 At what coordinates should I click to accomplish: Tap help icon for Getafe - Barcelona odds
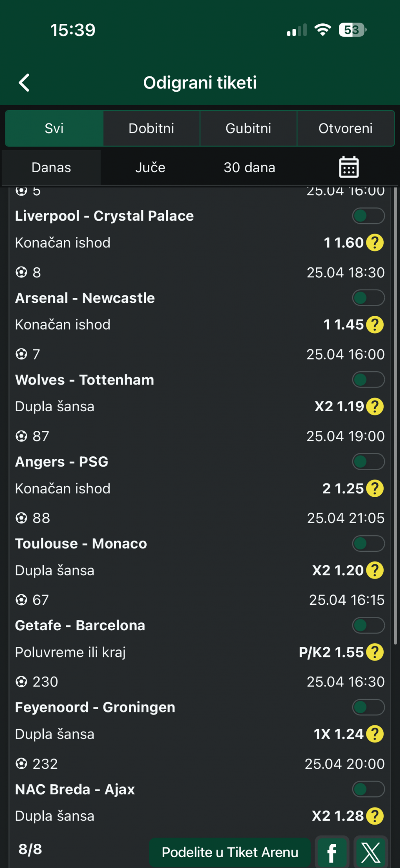375,652
